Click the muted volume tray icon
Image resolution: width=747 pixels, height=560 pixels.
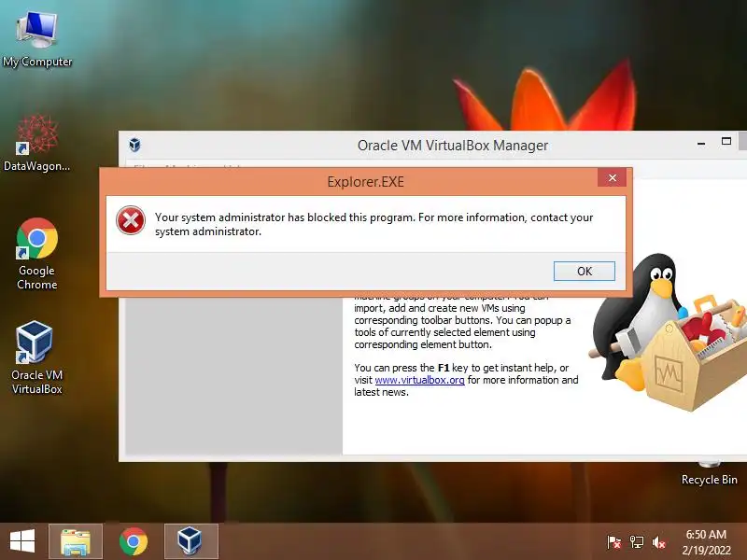[659, 542]
